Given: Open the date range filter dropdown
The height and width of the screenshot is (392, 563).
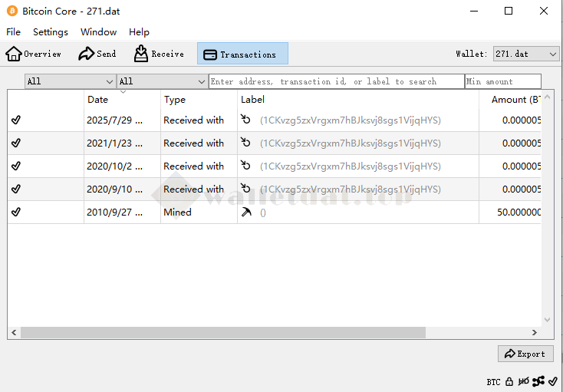Looking at the screenshot, I should 70,81.
